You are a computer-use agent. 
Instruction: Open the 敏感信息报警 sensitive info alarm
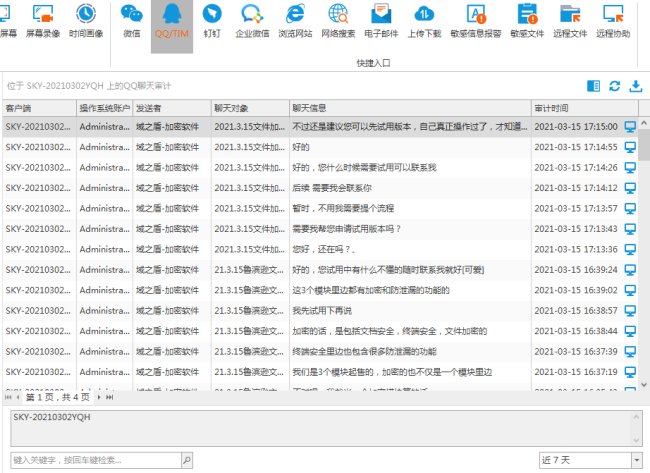pyautogui.click(x=476, y=21)
